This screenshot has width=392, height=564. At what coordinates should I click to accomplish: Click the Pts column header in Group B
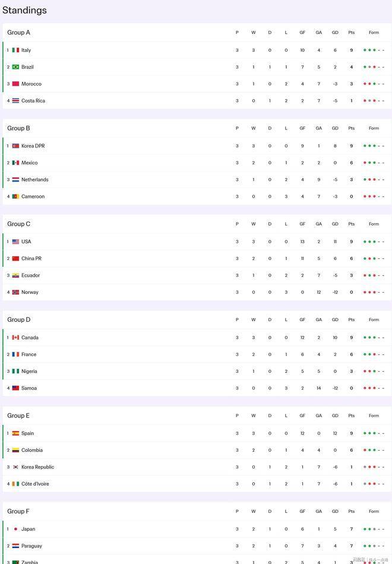[352, 128]
